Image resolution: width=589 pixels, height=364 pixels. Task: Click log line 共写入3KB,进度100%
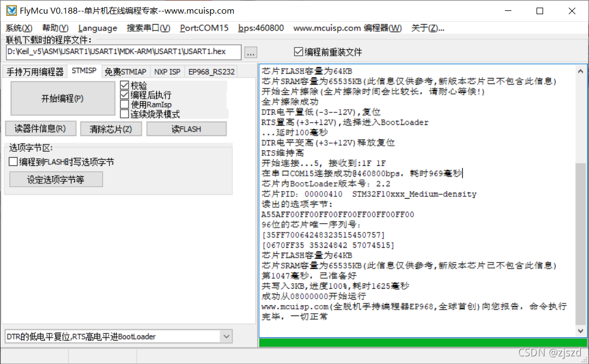coord(335,287)
